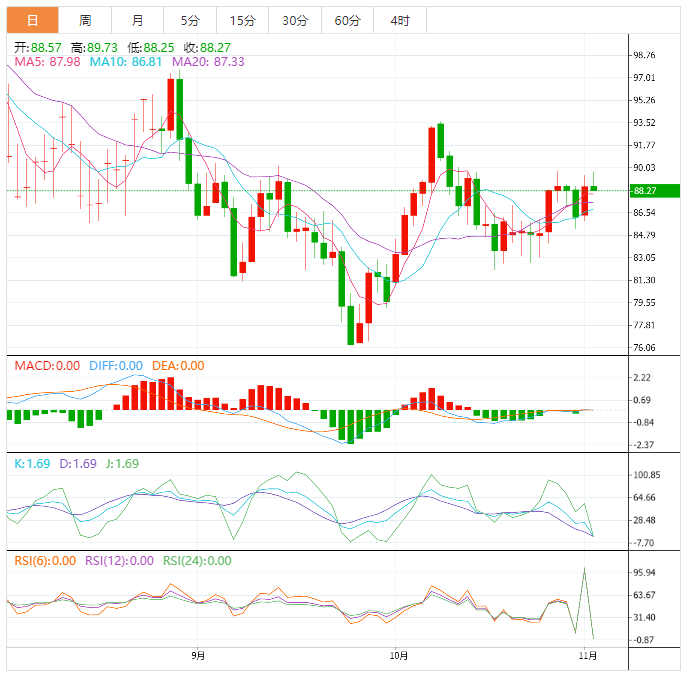
Task: Click the -2.37 MACD axis value
Action: pyautogui.click(x=643, y=445)
